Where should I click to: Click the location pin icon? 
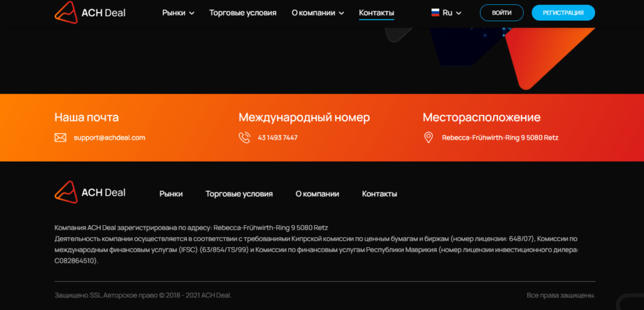tap(428, 138)
